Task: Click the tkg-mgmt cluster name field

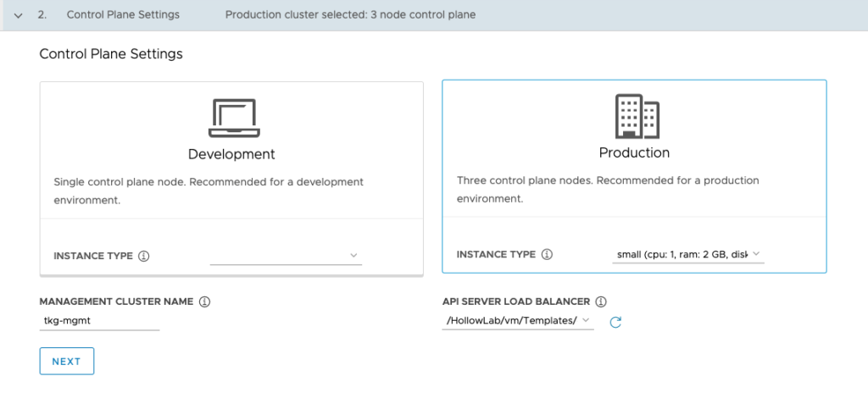Action: coord(99,321)
